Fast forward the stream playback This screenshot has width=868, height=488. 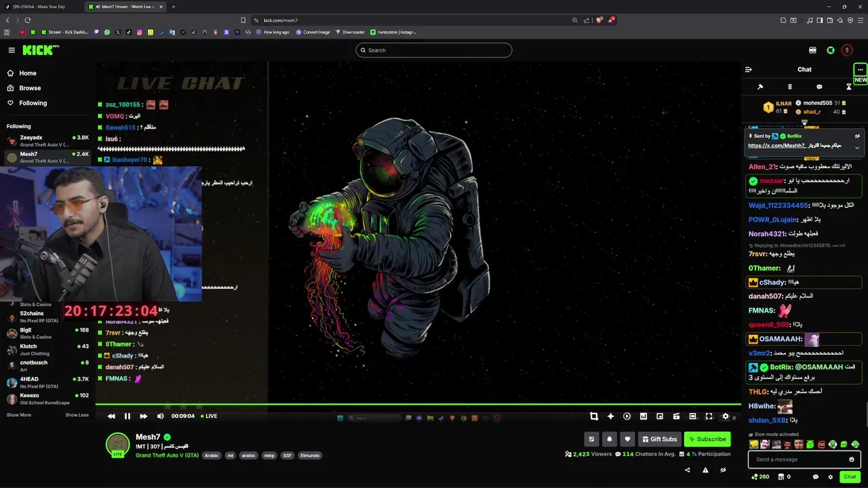143,416
